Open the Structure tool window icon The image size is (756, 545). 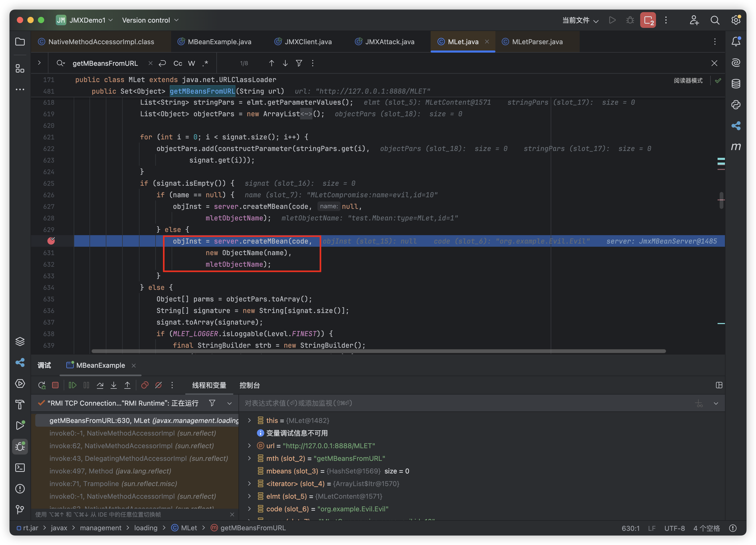20,68
